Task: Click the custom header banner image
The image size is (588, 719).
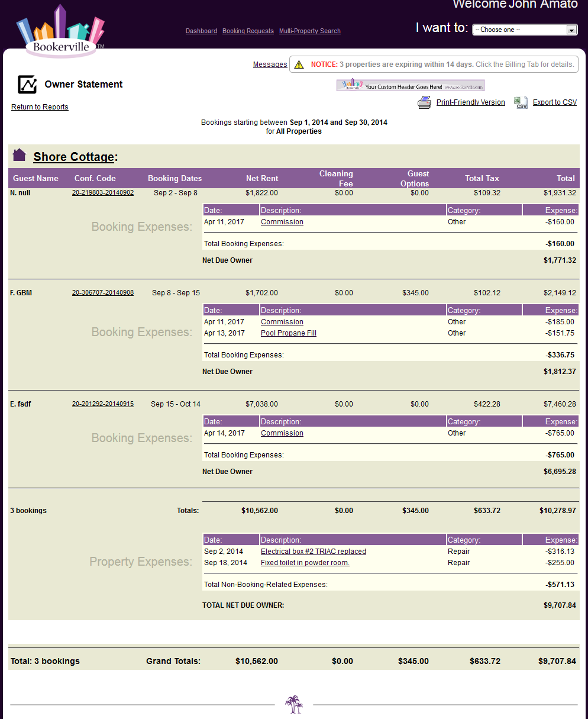Action: coord(410,85)
